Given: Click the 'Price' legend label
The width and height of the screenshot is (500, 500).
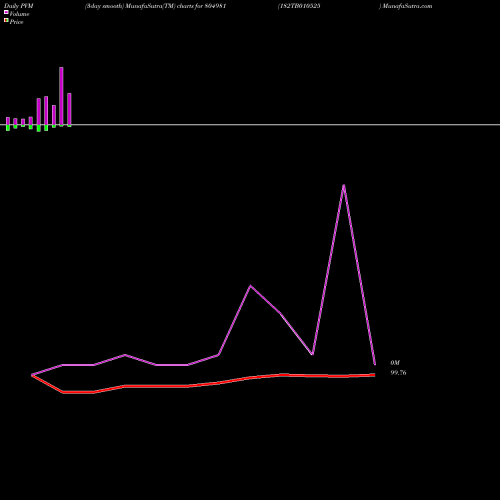Looking at the screenshot, I should point(16,22).
